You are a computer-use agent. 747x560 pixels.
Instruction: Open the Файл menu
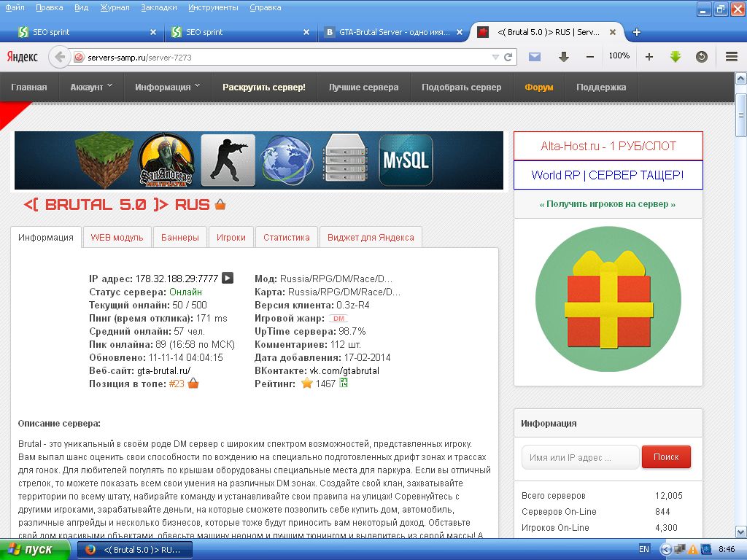(x=15, y=7)
